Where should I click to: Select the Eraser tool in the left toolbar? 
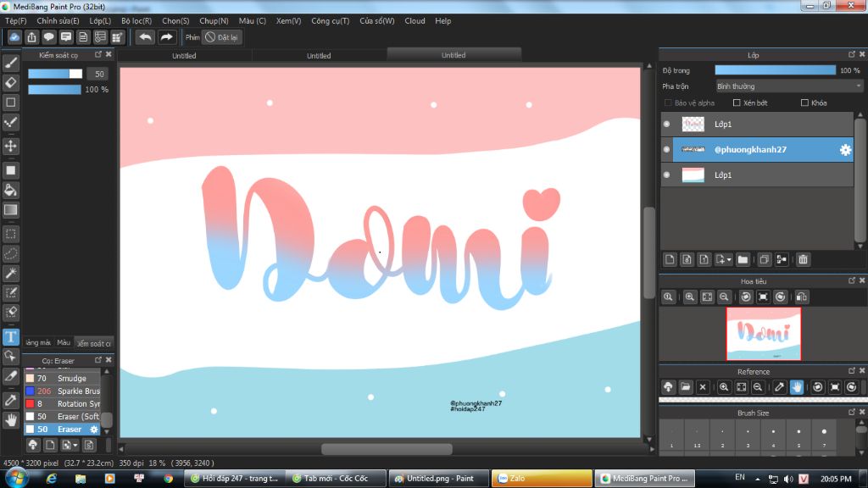pyautogui.click(x=10, y=83)
